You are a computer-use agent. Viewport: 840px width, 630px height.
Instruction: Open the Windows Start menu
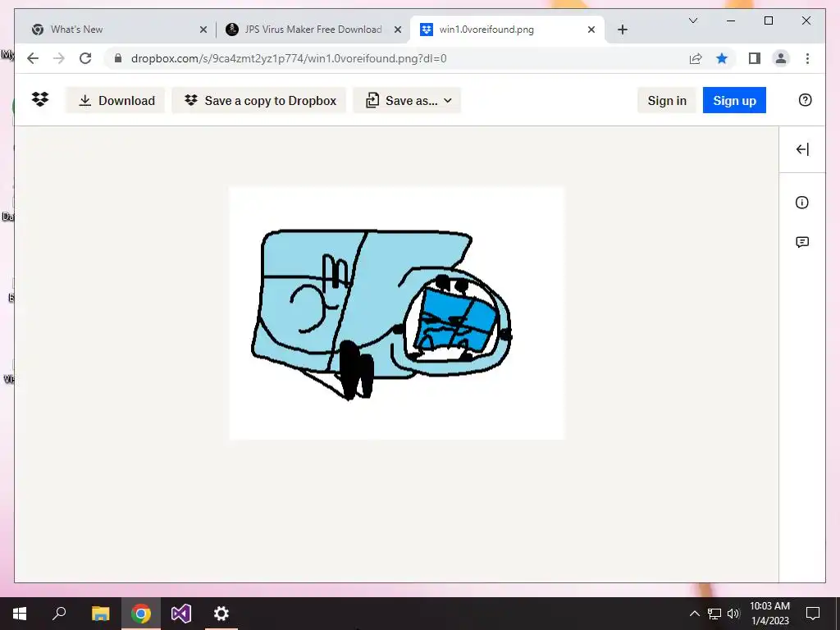[20, 614]
